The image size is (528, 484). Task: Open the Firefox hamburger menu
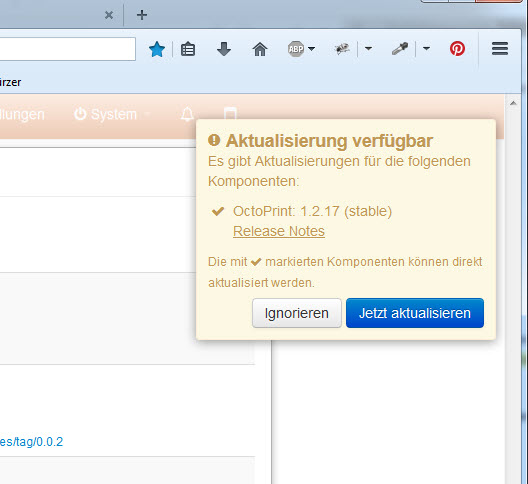500,49
